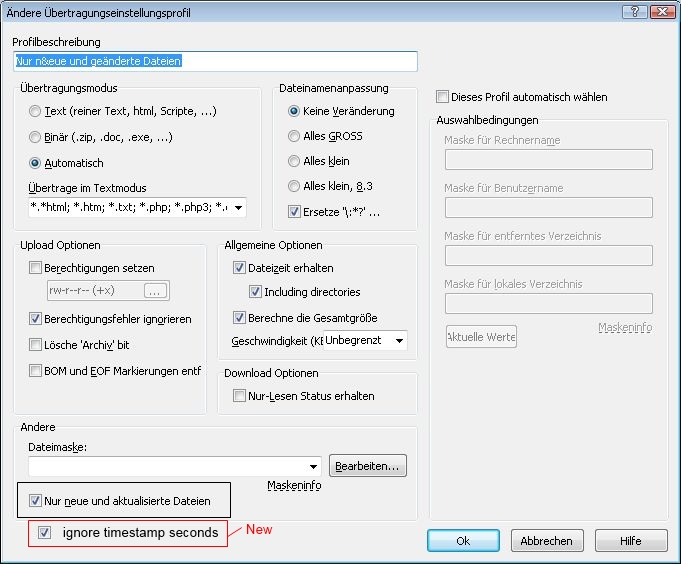Choose Alles GROSS filename option
The image size is (681, 564).
(294, 136)
